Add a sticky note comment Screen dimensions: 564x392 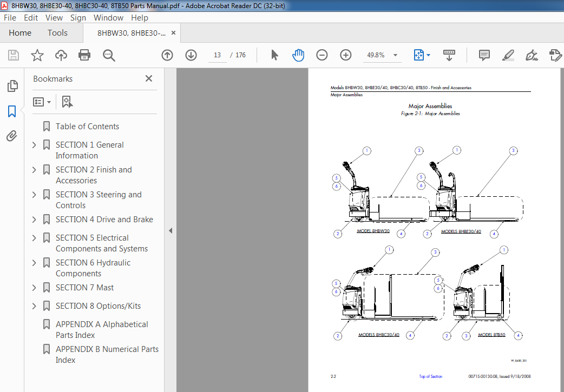484,55
